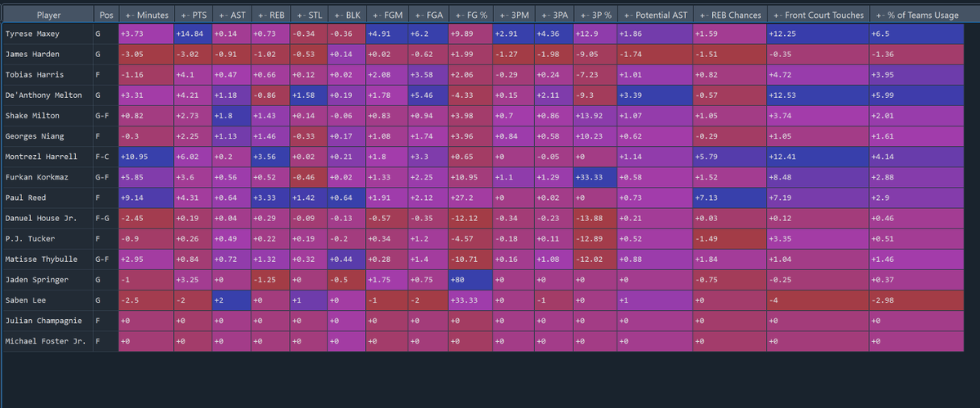Screen dimensions: 980x408
Task: Click the Pos column header
Action: 105,15
